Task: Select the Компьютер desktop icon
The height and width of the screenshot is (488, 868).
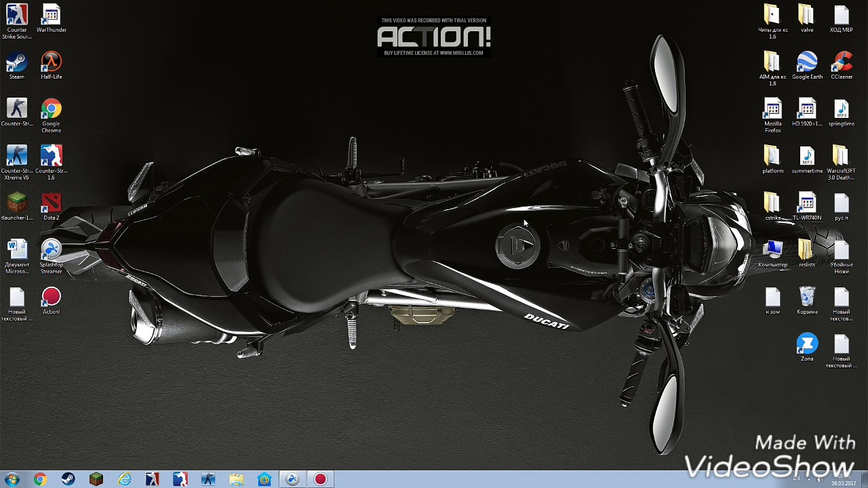Action: (x=772, y=254)
